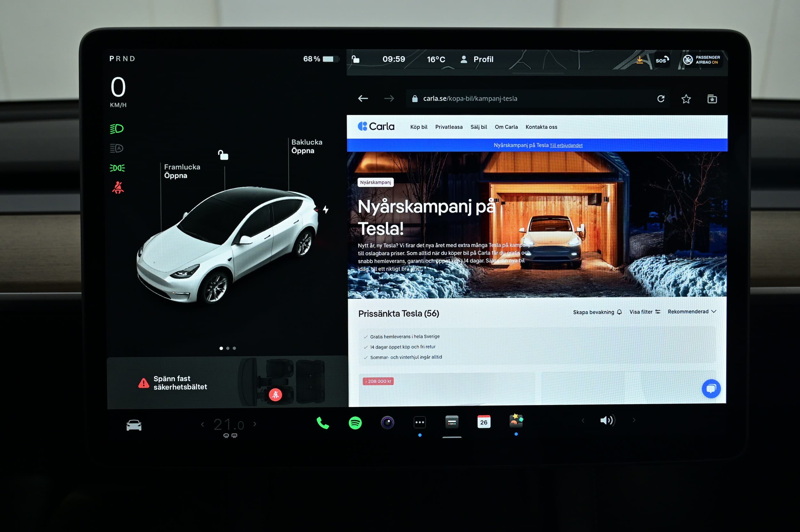The image size is (800, 532).
Task: Open the bookmarks folder icon
Action: pos(712,99)
